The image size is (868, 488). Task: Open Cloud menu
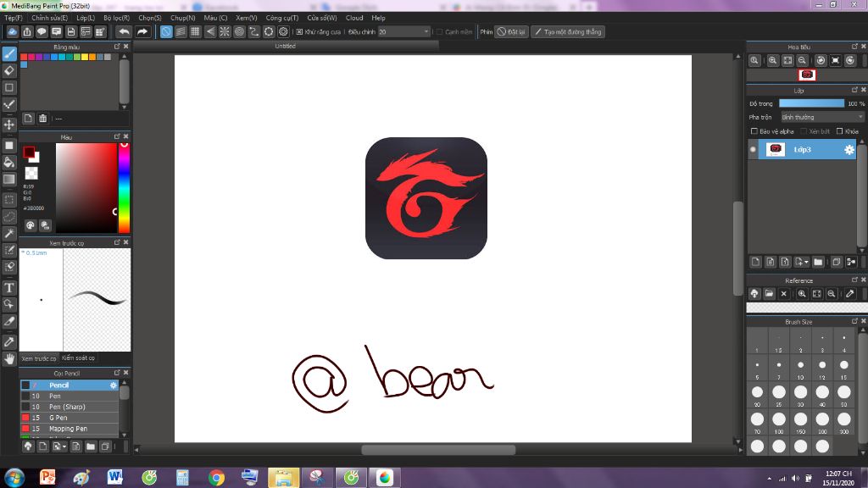click(x=354, y=18)
